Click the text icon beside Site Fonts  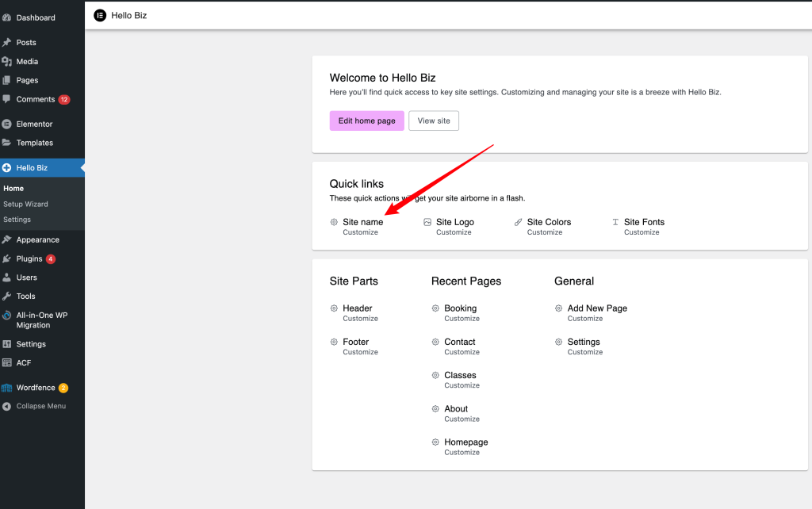tap(615, 222)
